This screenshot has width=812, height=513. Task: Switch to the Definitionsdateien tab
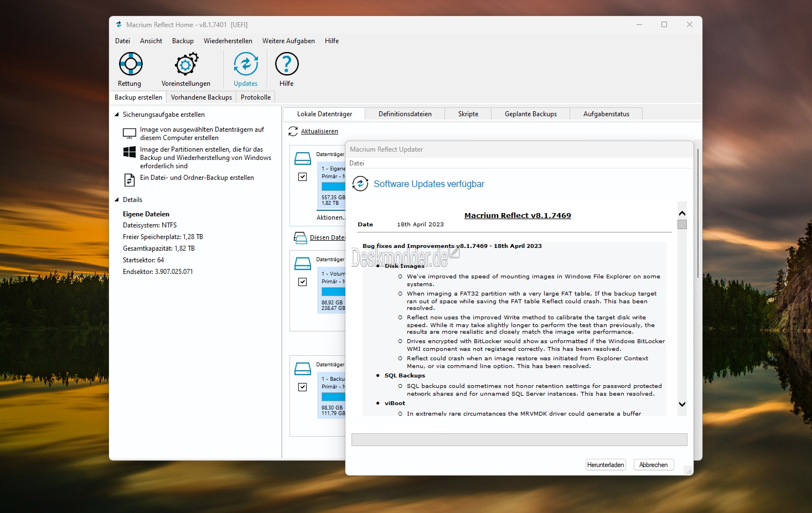[x=405, y=114]
